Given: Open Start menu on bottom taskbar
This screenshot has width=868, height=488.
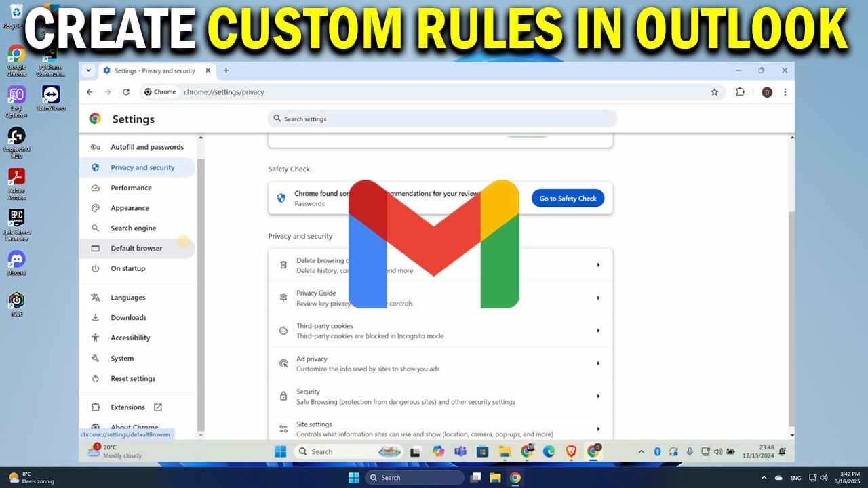Looking at the screenshot, I should pyautogui.click(x=354, y=477).
